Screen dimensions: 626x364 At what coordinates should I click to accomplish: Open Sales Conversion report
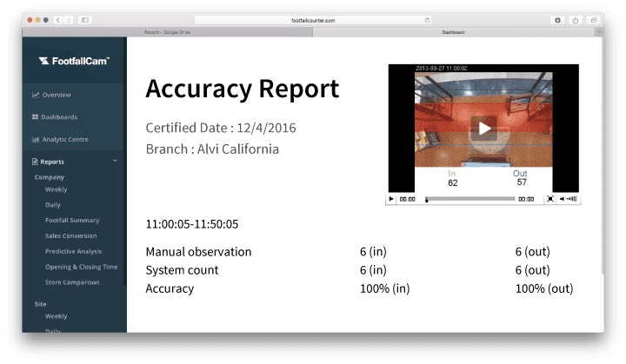[x=70, y=236]
